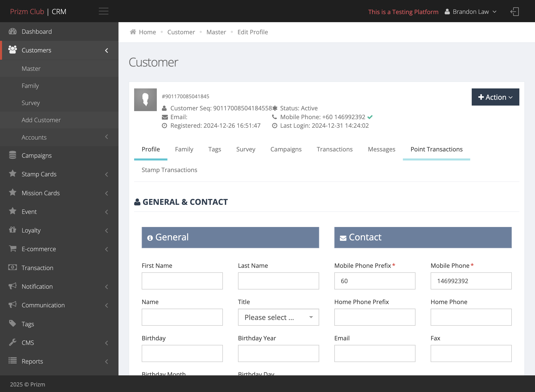535x392 pixels.
Task: Click the Customers group icon
Action: (x=13, y=50)
